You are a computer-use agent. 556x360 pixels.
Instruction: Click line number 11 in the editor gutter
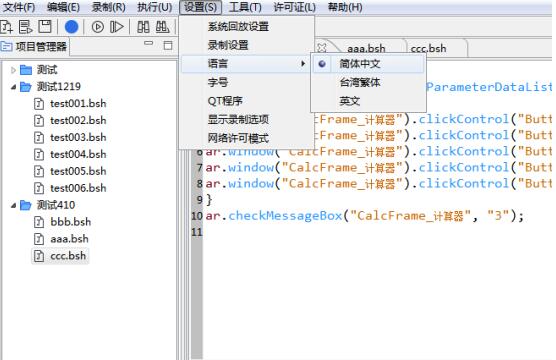tap(197, 232)
